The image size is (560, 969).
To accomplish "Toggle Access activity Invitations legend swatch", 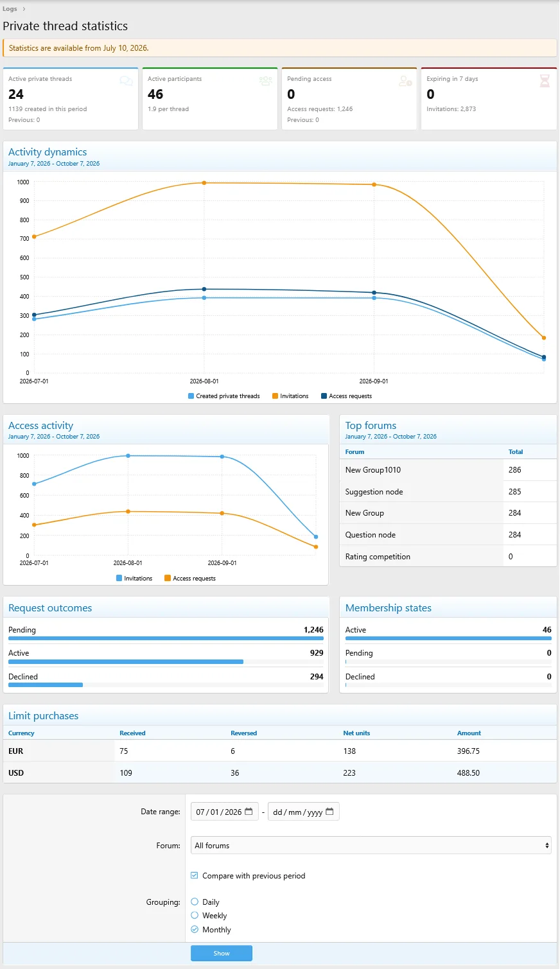I will point(119,579).
